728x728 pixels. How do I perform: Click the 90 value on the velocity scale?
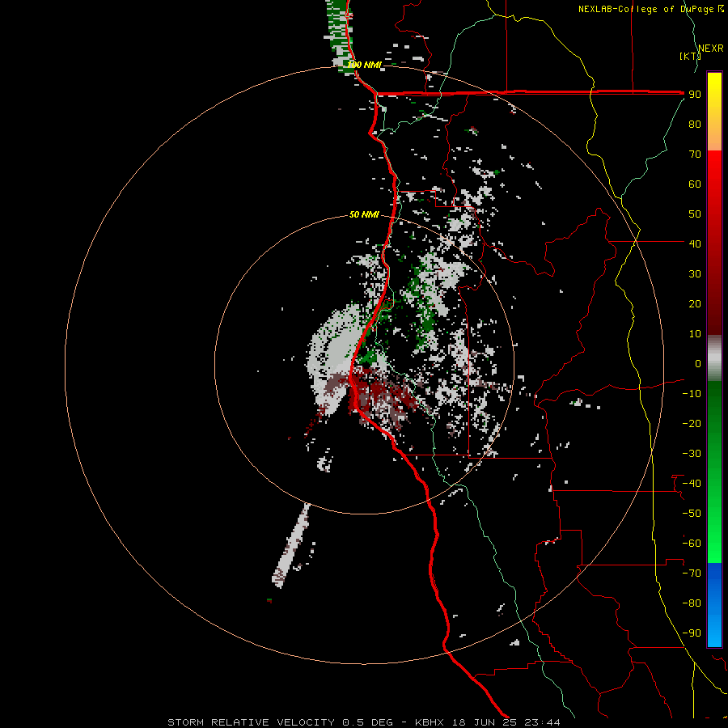(x=695, y=95)
